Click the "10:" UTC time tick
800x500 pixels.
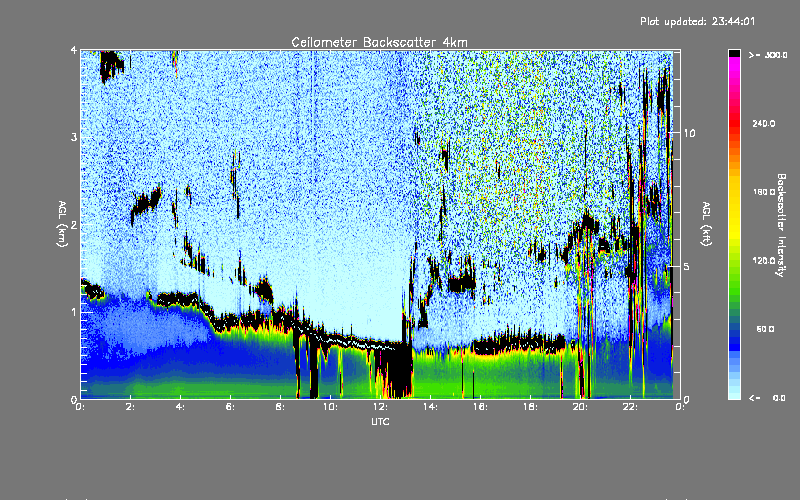coord(330,407)
